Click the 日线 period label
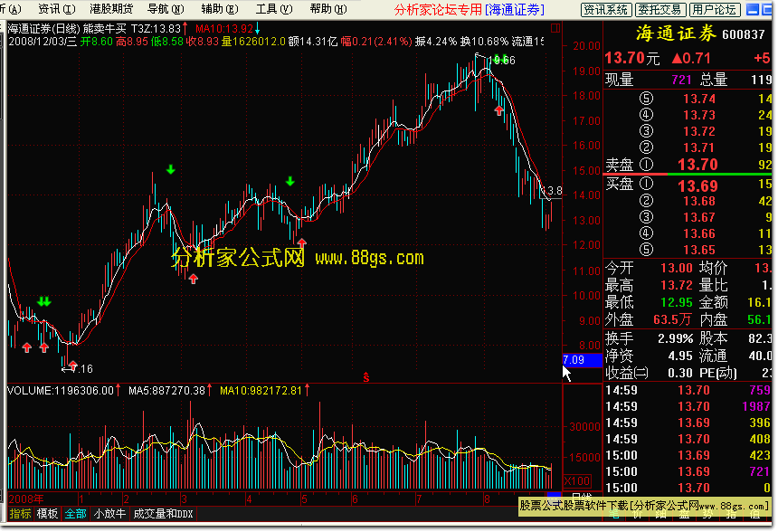 581,497
